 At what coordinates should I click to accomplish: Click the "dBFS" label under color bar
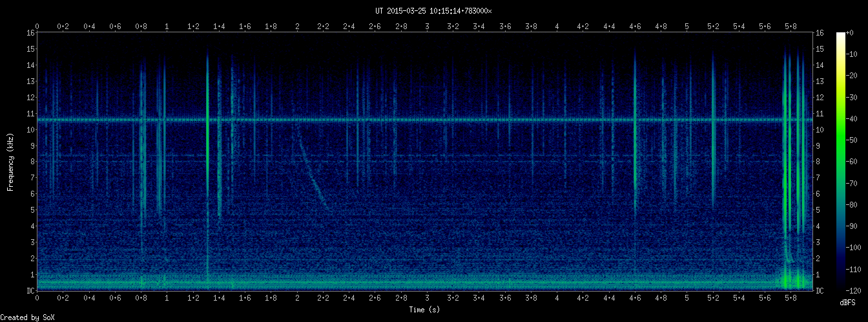847,303
